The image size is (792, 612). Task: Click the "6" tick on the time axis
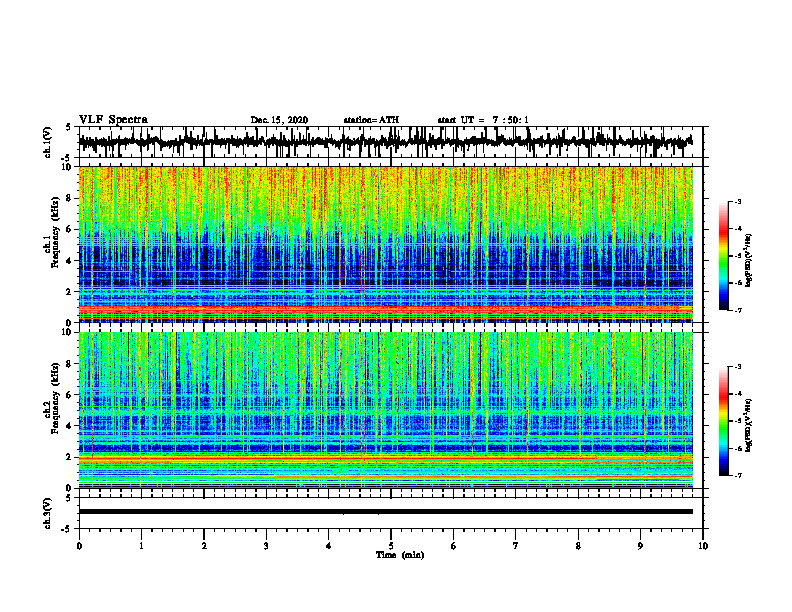[454, 546]
